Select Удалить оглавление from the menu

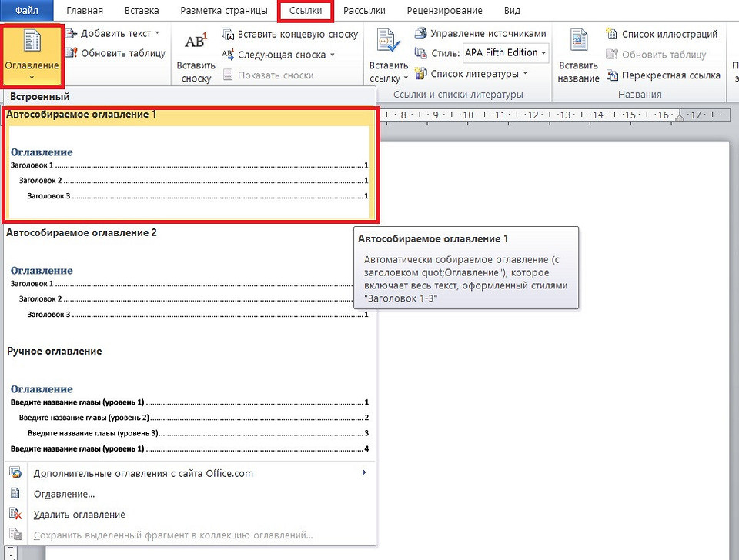click(79, 515)
